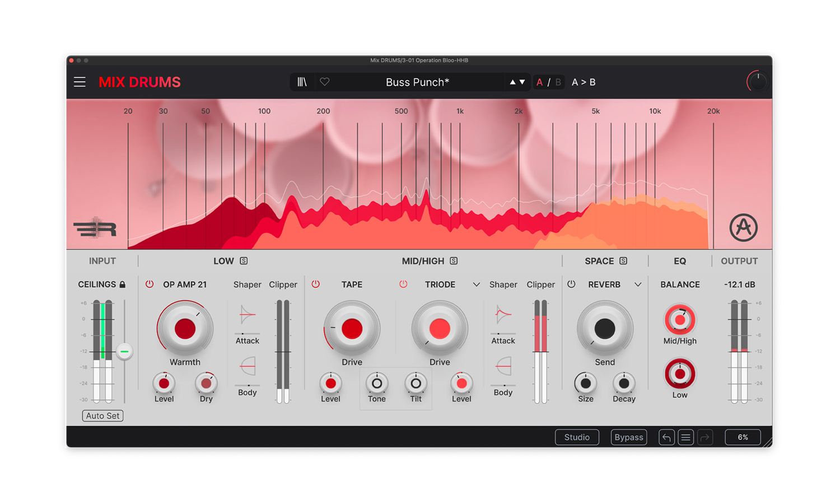Copy settings with A > B button
Image resolution: width=840 pixels, height=504 pixels.
[584, 82]
